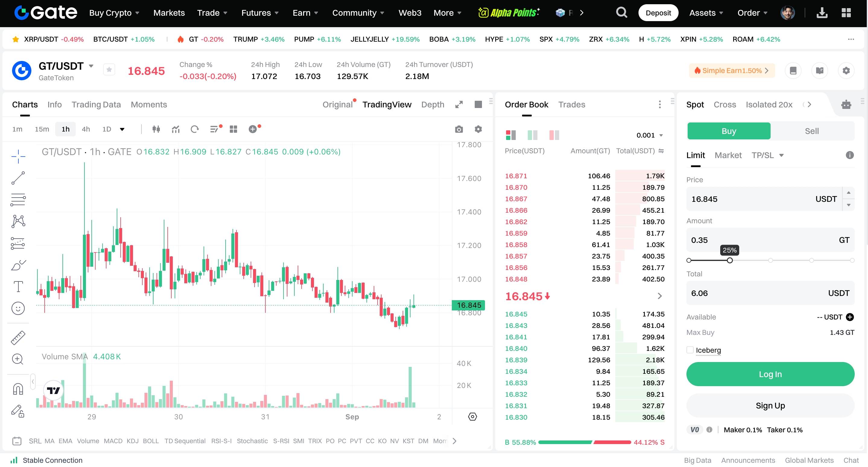Open the trading bot icon
This screenshot has width=868, height=467.
pos(846,104)
